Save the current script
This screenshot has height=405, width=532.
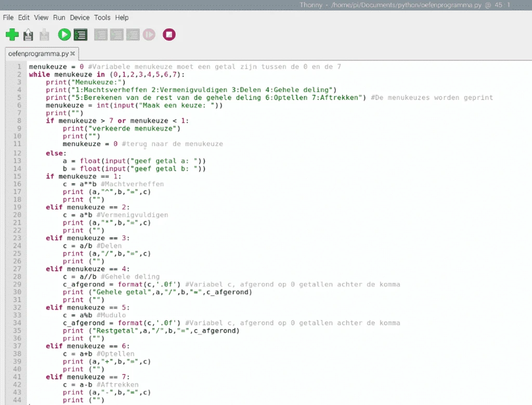(44, 34)
